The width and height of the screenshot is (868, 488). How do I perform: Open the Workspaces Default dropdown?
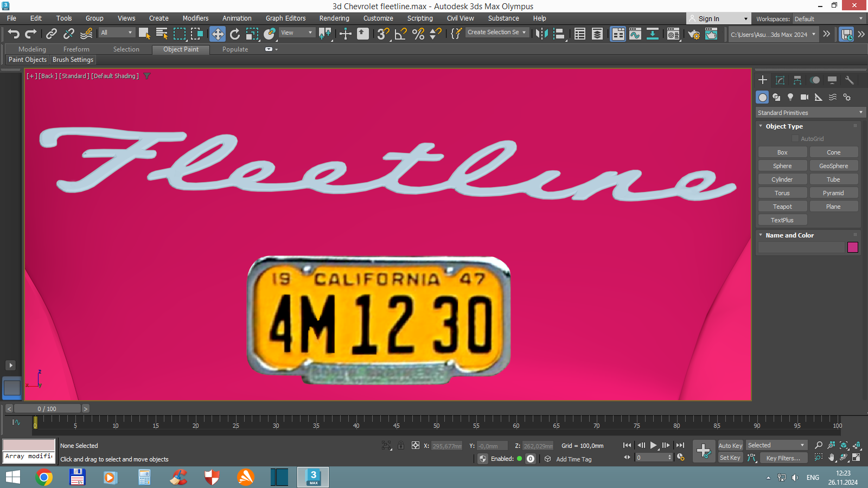pos(828,19)
